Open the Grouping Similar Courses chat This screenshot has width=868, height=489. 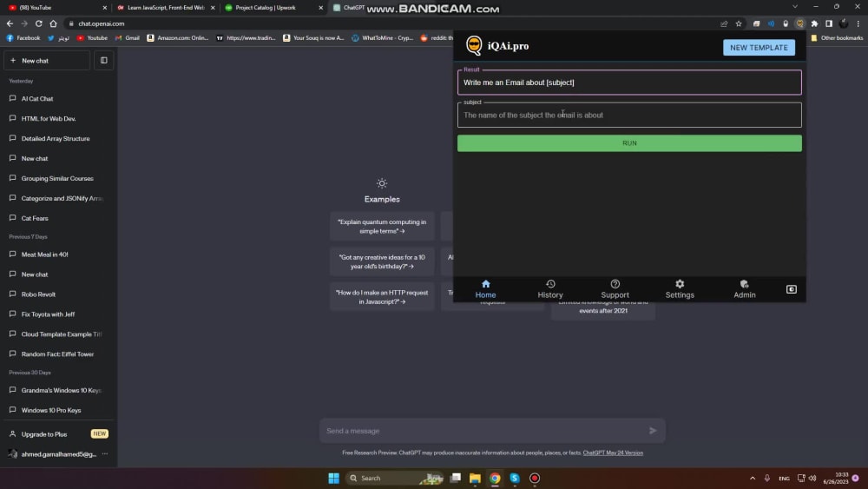(x=58, y=178)
